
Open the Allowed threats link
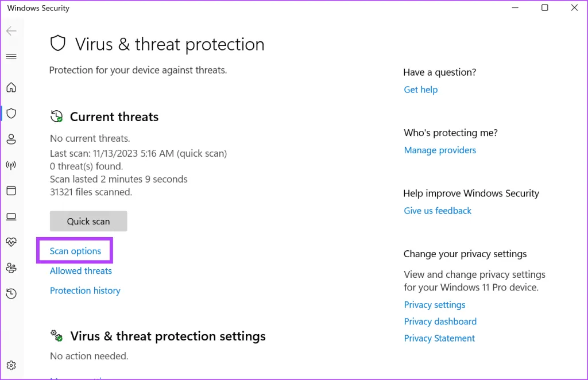tap(81, 271)
